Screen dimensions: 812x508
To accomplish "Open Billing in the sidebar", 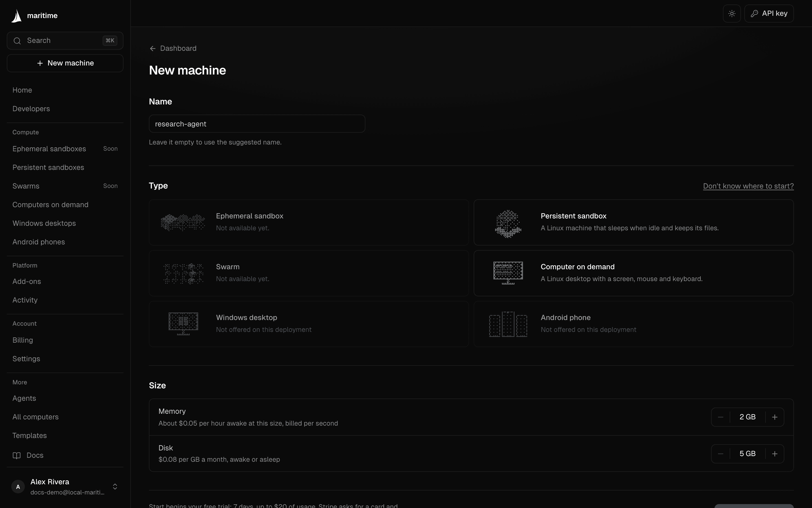I will (65, 340).
